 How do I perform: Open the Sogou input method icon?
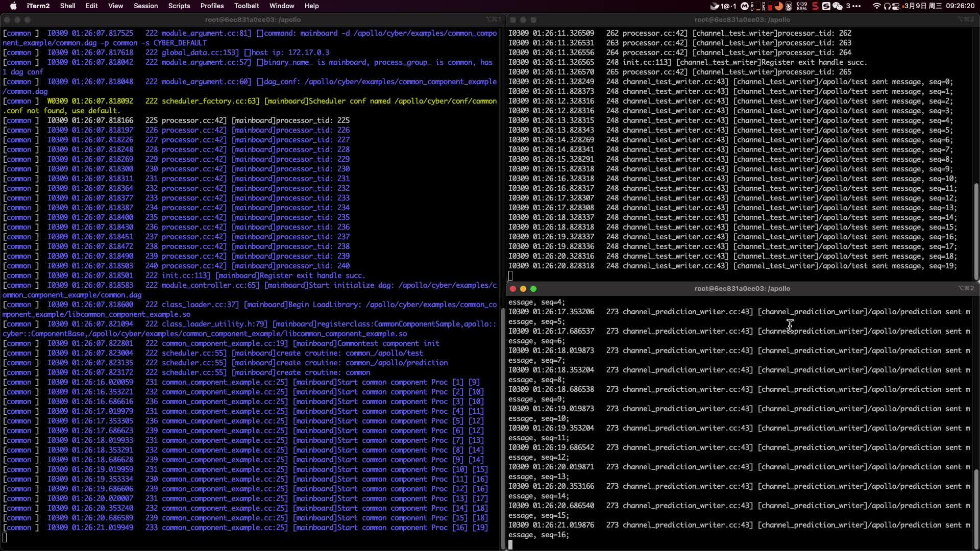click(826, 6)
